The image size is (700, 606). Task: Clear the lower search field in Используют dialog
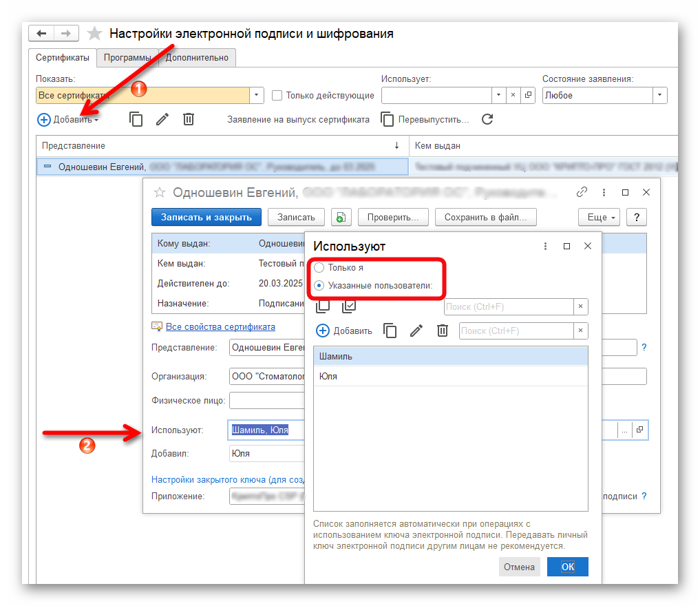tap(580, 331)
